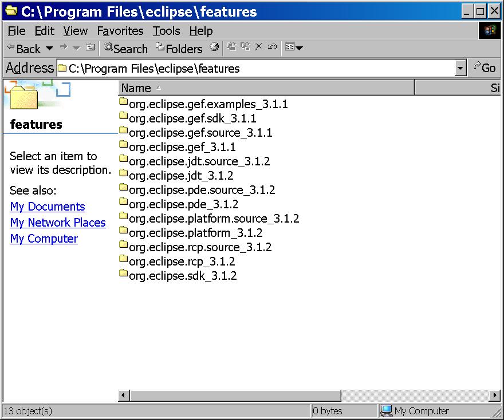The width and height of the screenshot is (504, 420).
Task: Open the Tools menu
Action: coord(166,31)
